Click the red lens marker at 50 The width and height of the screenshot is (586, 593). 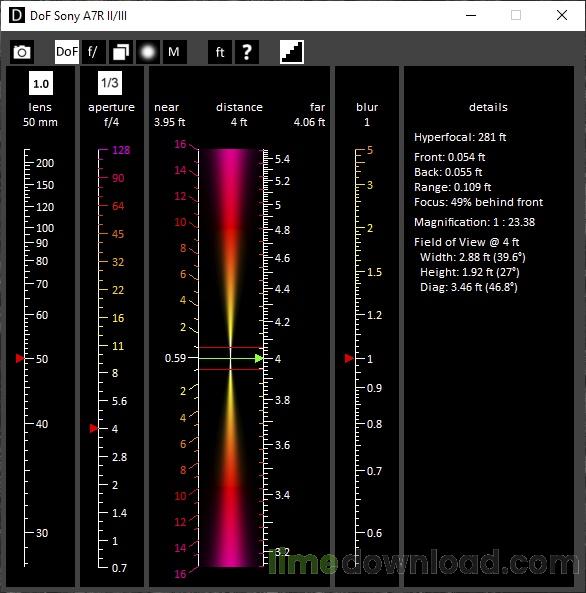click(x=20, y=358)
